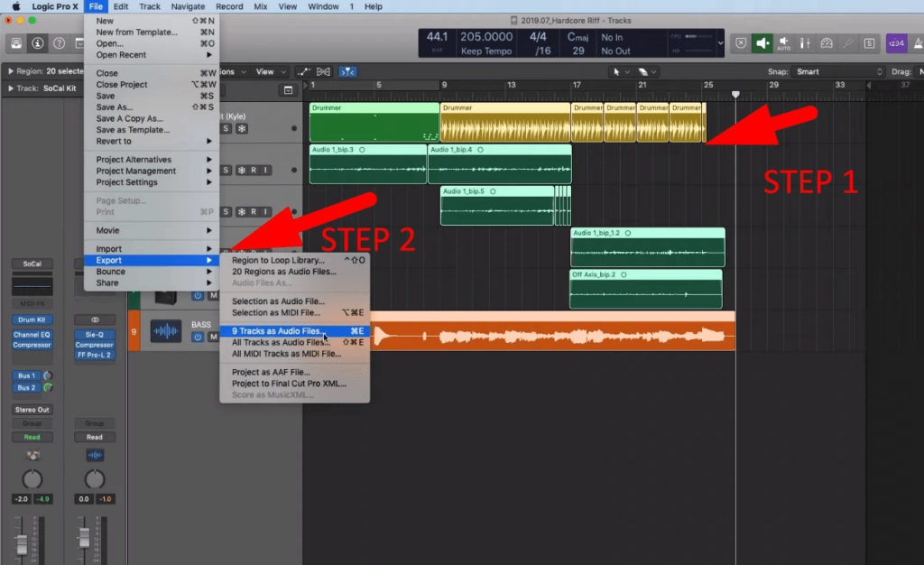This screenshot has width=924, height=565.
Task: Open the Bounce submenu in File menu
Action: click(110, 272)
